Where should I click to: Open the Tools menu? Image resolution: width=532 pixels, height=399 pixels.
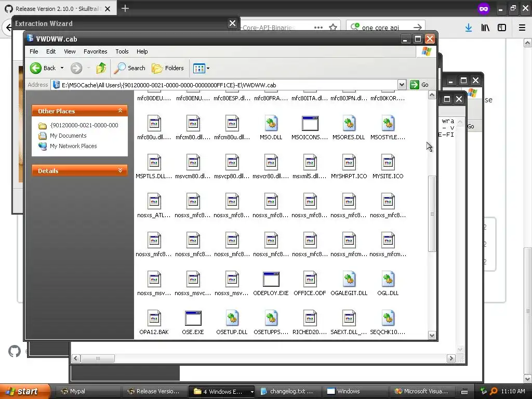pyautogui.click(x=122, y=51)
